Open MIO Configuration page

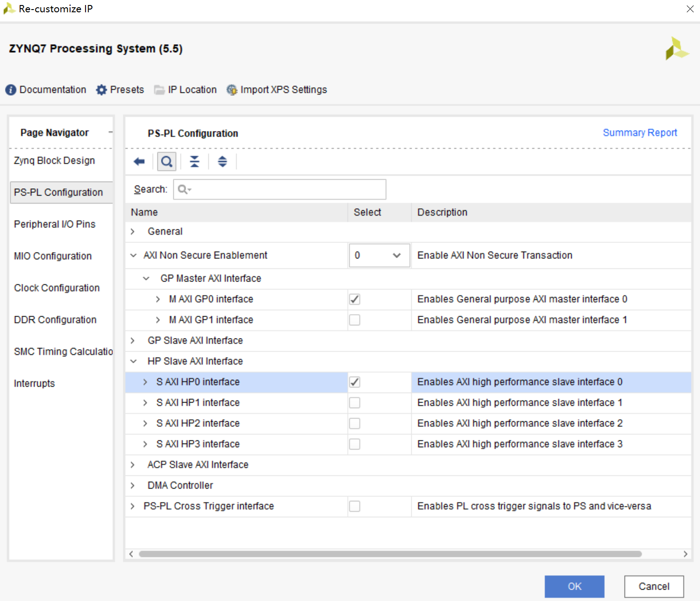53,256
